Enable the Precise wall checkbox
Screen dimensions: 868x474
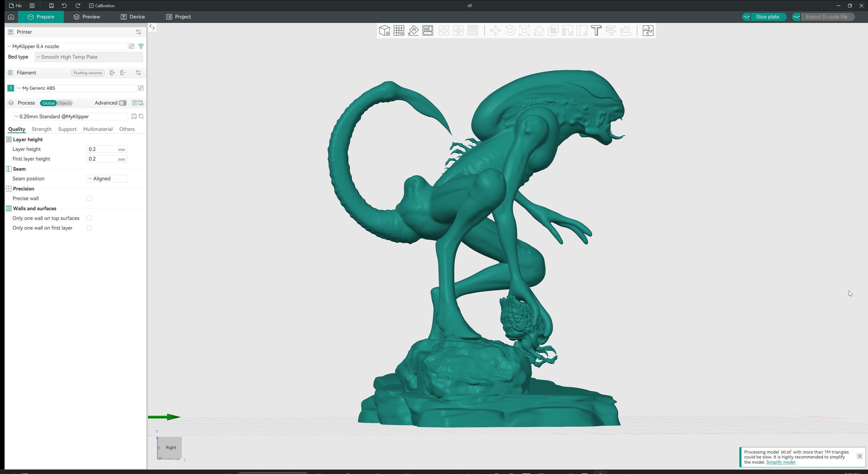click(89, 198)
